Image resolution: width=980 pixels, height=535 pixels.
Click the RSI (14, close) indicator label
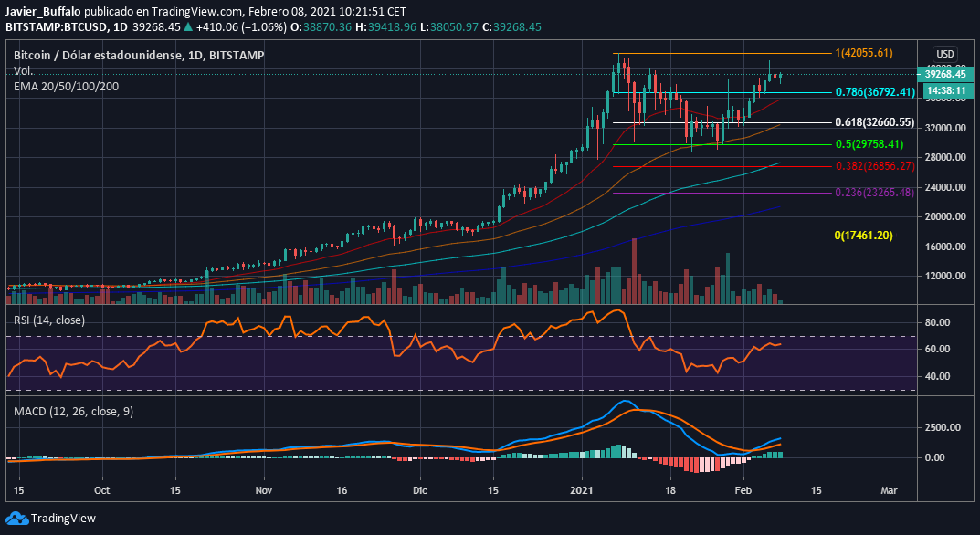pos(49,320)
